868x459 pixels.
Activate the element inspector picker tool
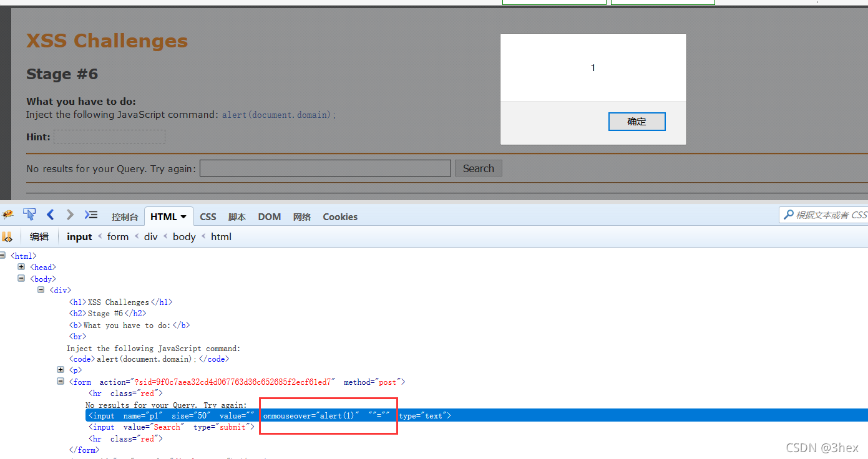point(29,214)
